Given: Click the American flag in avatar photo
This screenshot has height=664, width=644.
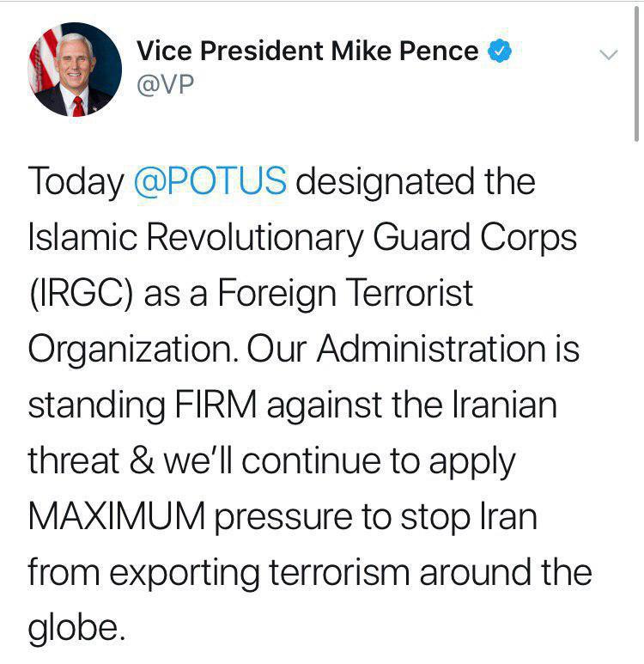Looking at the screenshot, I should pos(45,58).
